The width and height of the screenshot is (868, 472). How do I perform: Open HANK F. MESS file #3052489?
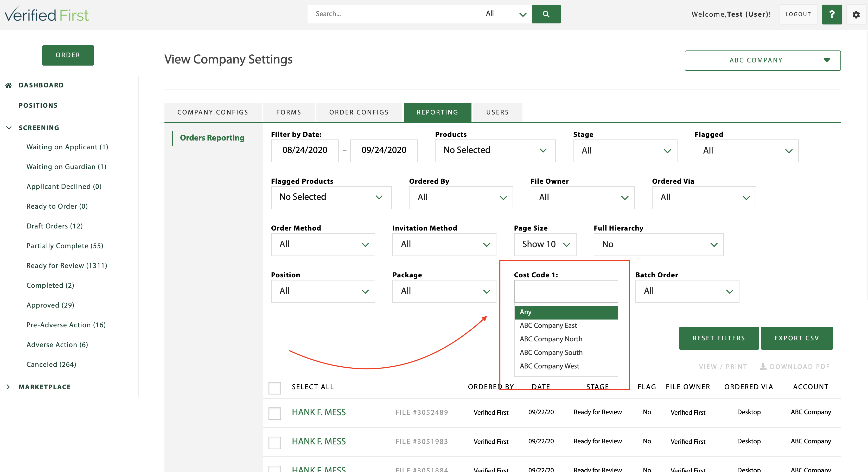319,412
